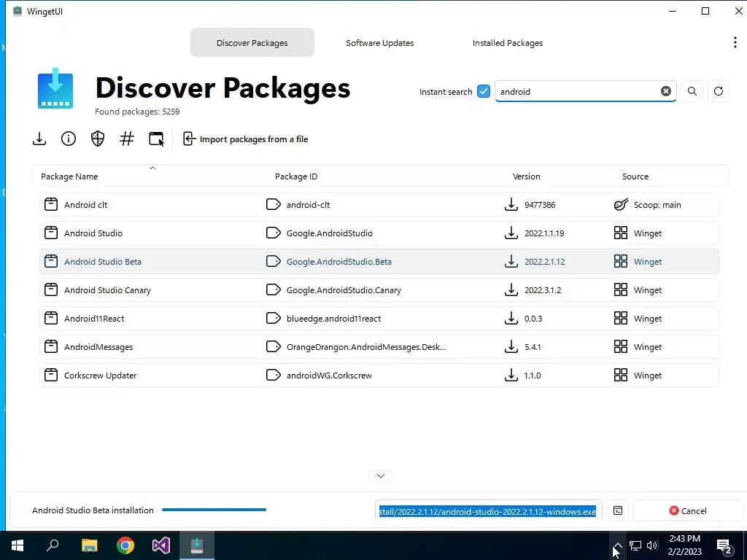Click the installer URL text field

click(x=488, y=511)
